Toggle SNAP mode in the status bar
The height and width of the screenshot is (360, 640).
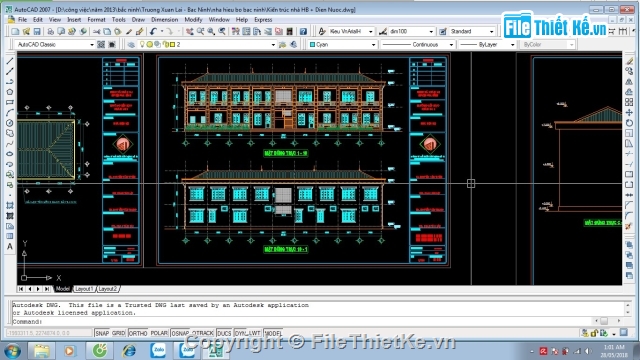pyautogui.click(x=102, y=333)
